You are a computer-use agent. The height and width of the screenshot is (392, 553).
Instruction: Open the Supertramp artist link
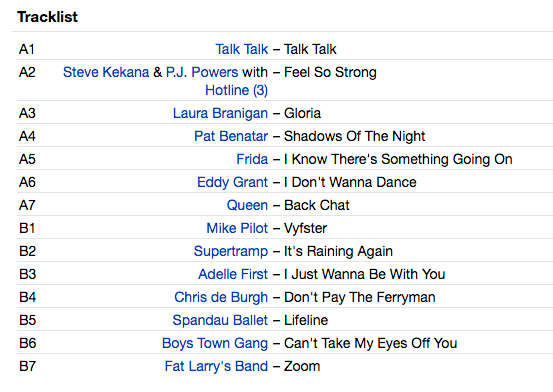tap(231, 251)
